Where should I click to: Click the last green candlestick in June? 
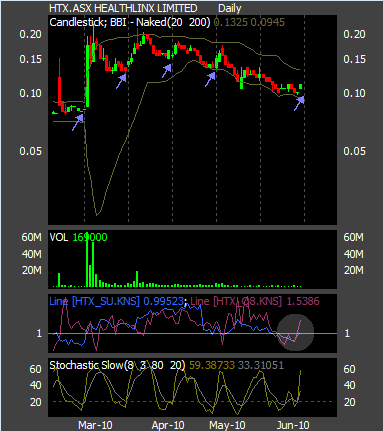[301, 87]
